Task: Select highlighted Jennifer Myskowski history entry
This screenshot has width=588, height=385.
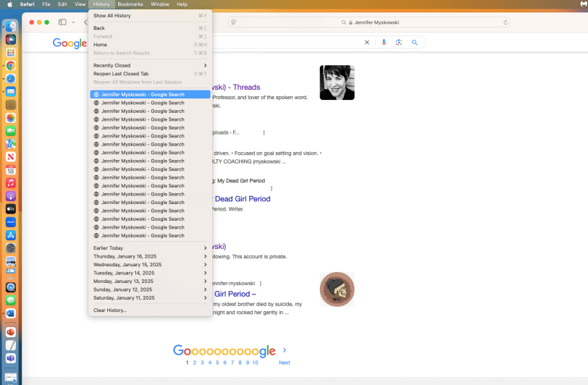Action: click(x=150, y=95)
